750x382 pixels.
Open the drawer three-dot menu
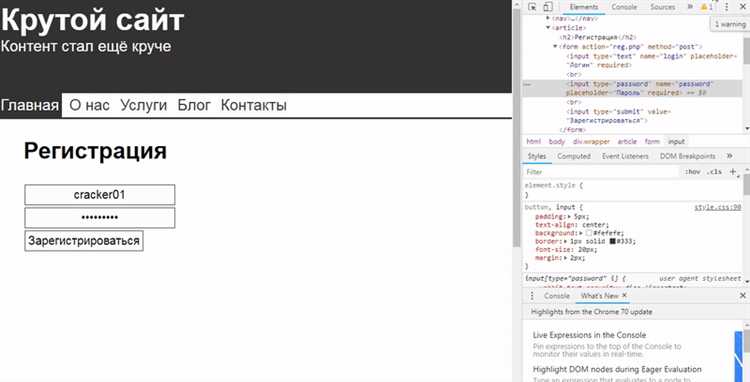[532, 296]
